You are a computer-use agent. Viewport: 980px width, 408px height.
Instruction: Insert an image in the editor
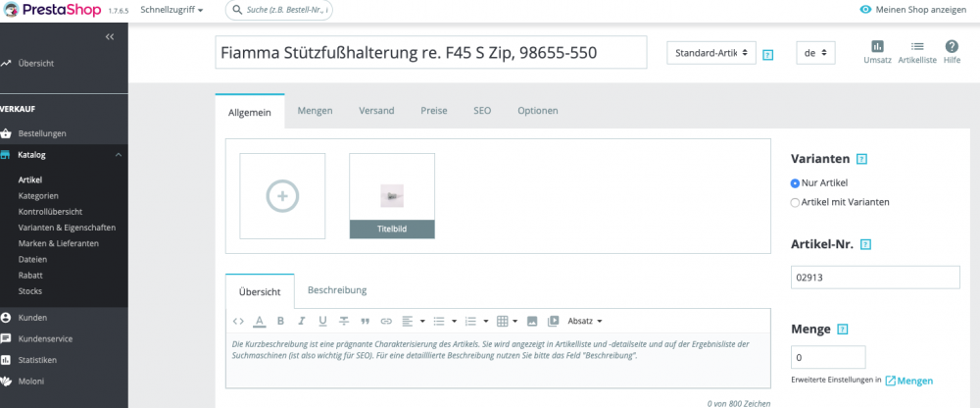tap(532, 321)
